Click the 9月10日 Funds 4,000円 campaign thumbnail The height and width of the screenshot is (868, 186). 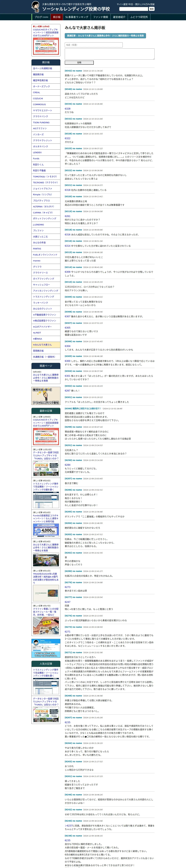click(46, 531)
